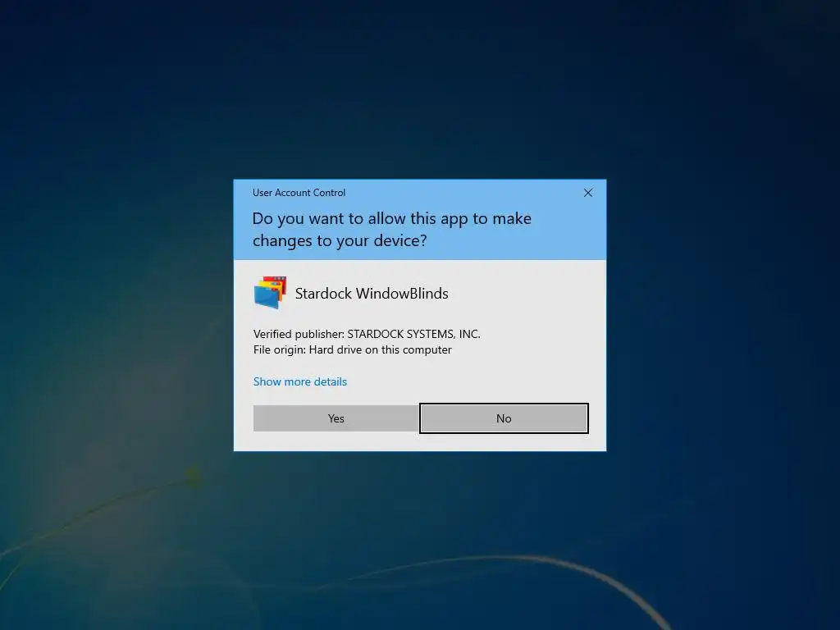Image resolution: width=840 pixels, height=630 pixels.
Task: Choose No to deny the app
Action: coord(504,418)
